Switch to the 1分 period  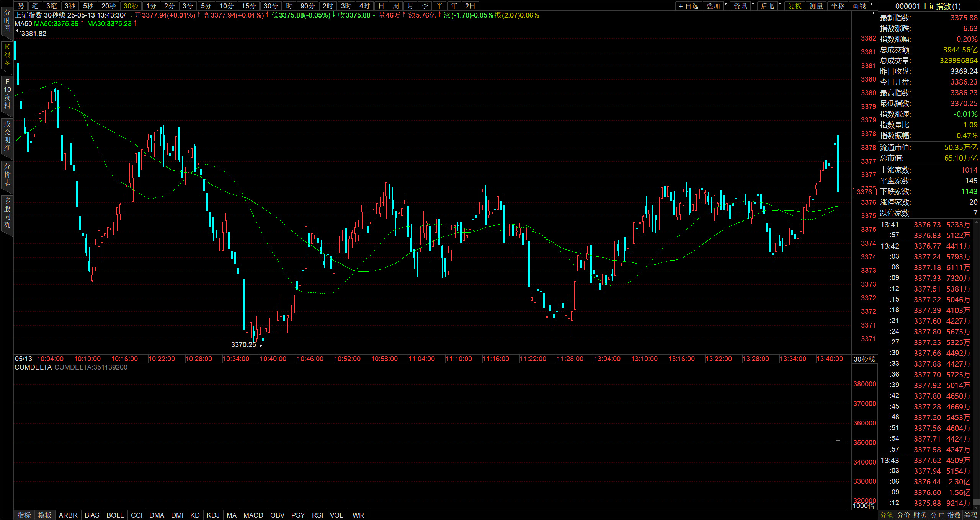tap(151, 6)
